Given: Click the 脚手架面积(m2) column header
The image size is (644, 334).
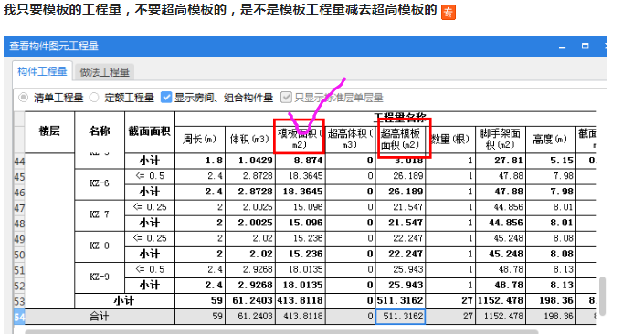Looking at the screenshot, I should tap(501, 140).
